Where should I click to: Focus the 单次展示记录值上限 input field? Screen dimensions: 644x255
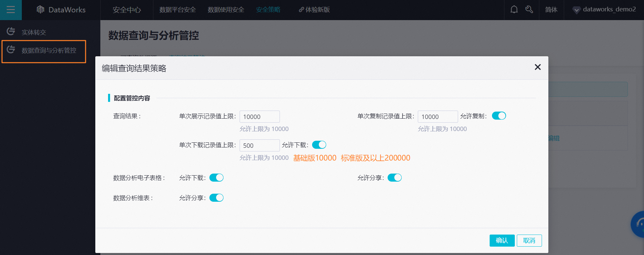(x=259, y=117)
